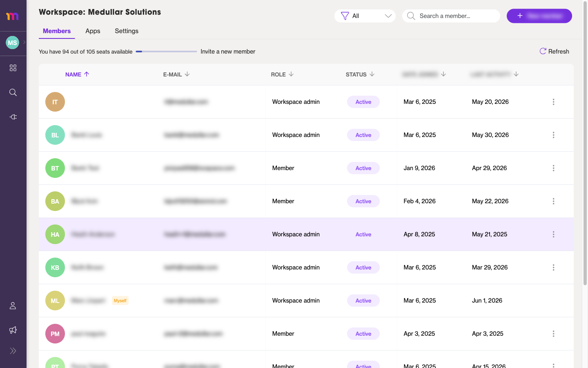Click Workspace admin role in BL row

[296, 135]
